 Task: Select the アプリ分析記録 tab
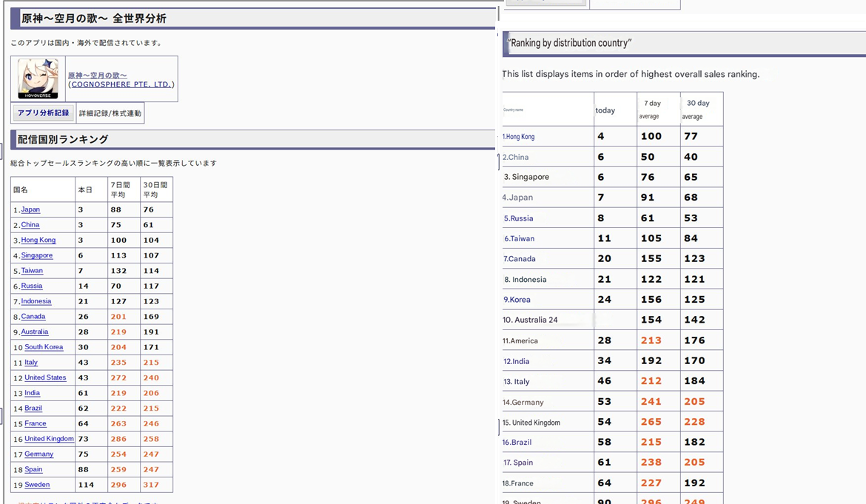coord(43,113)
